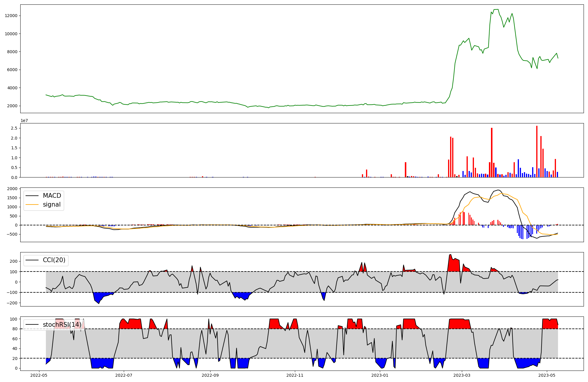Click the 2.5 volume axis tick label

pos(14,128)
